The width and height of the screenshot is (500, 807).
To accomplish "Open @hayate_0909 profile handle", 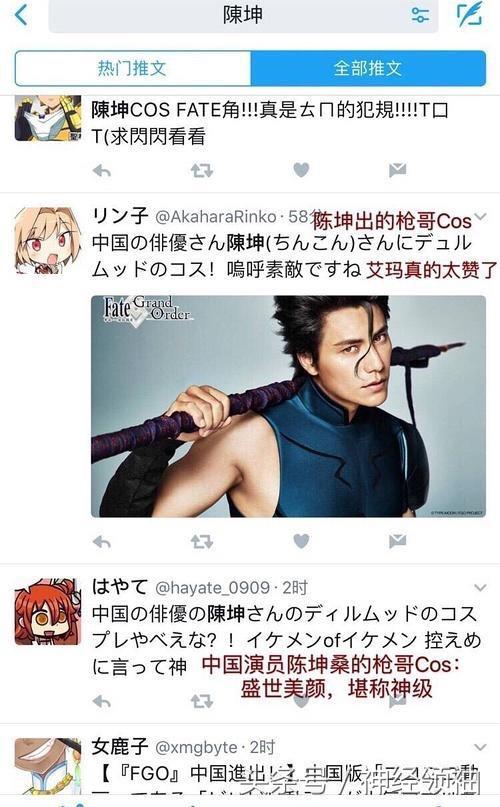I will click(212, 588).
